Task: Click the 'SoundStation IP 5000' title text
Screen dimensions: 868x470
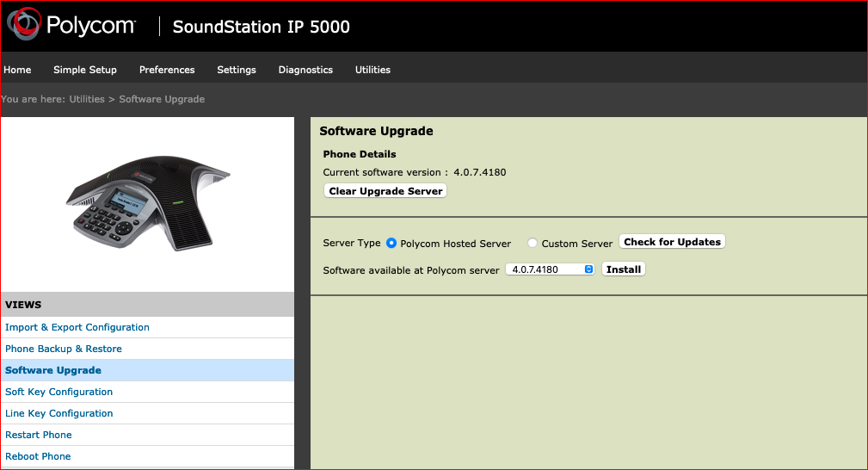Action: pyautogui.click(x=261, y=27)
